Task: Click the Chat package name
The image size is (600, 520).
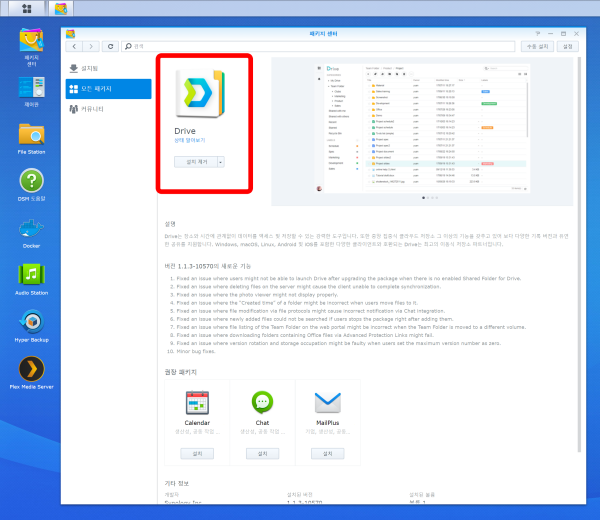Action: coord(262,423)
